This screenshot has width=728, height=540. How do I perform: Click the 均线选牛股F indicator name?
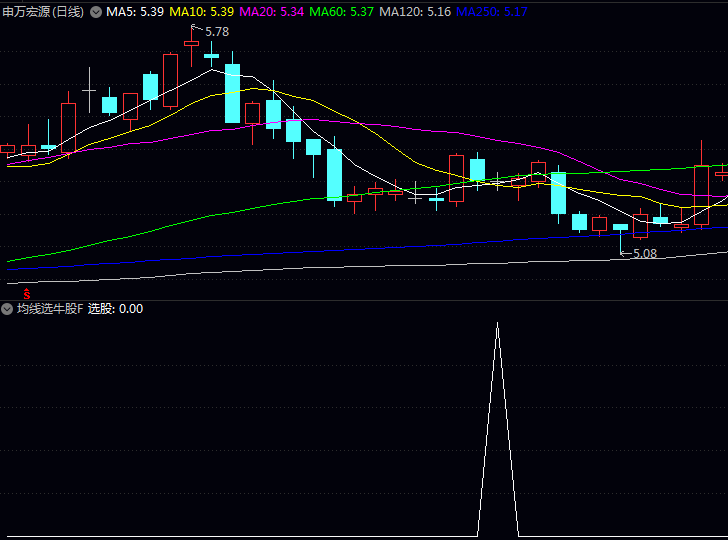[x=49, y=309]
